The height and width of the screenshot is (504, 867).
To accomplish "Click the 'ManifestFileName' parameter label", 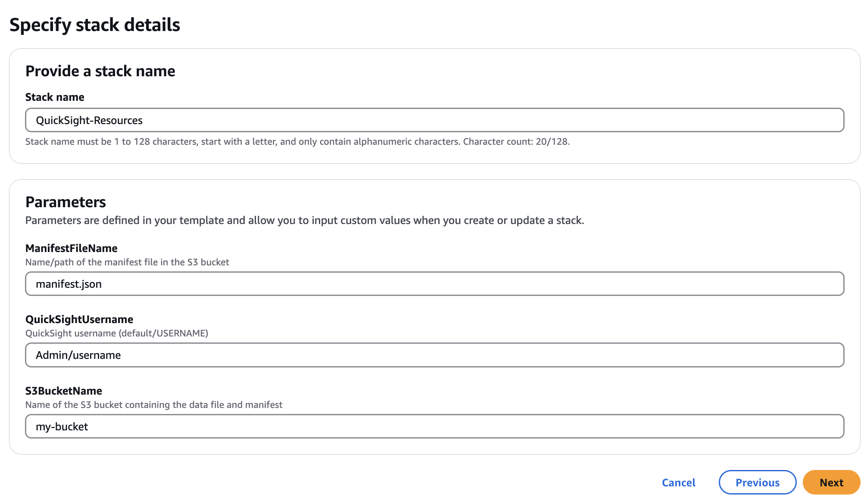I will tap(71, 249).
